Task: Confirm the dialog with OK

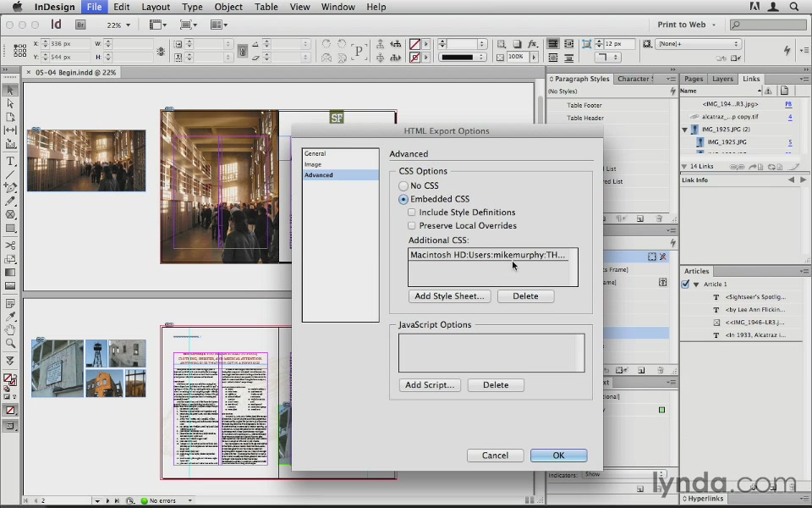Action: [x=558, y=456]
